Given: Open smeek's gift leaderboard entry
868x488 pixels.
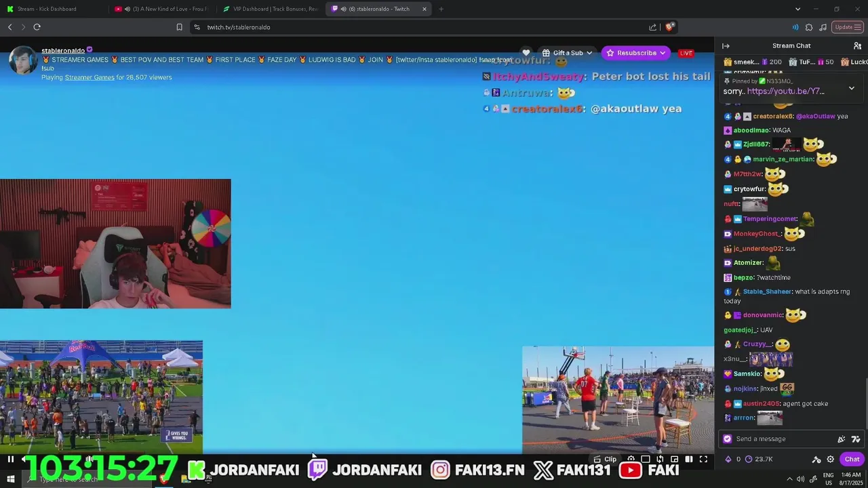Looking at the screenshot, I should pos(753,62).
